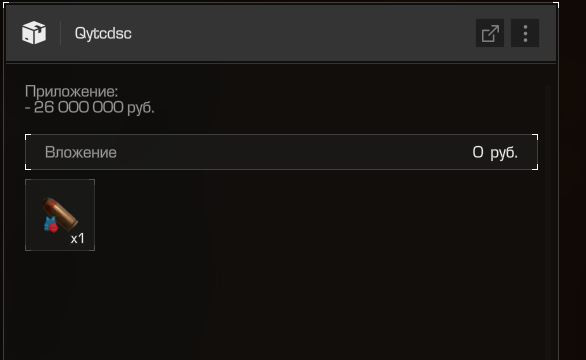
Task: Click the divider beside the box icon
Action: [x=60, y=34]
